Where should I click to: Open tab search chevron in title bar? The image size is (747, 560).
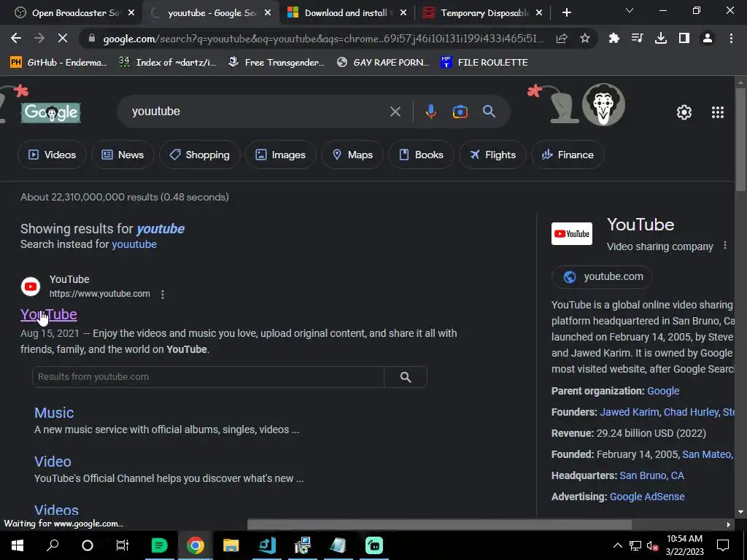coord(629,11)
